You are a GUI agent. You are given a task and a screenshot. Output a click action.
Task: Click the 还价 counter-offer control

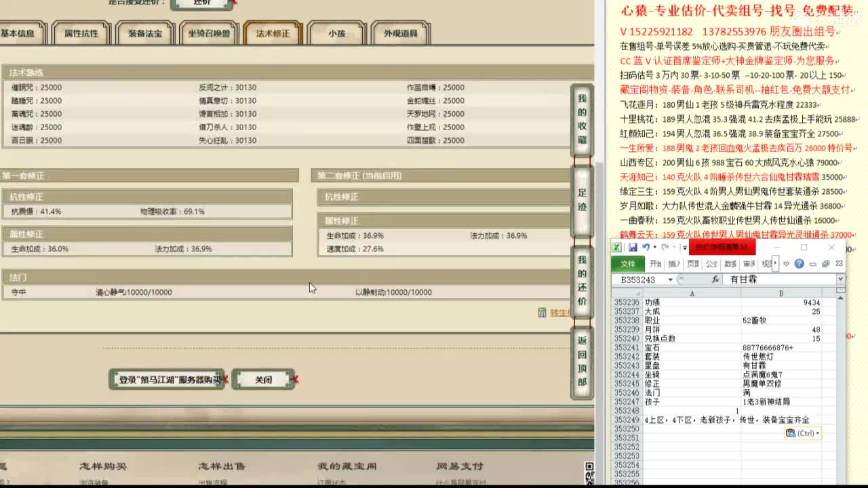pos(202,3)
